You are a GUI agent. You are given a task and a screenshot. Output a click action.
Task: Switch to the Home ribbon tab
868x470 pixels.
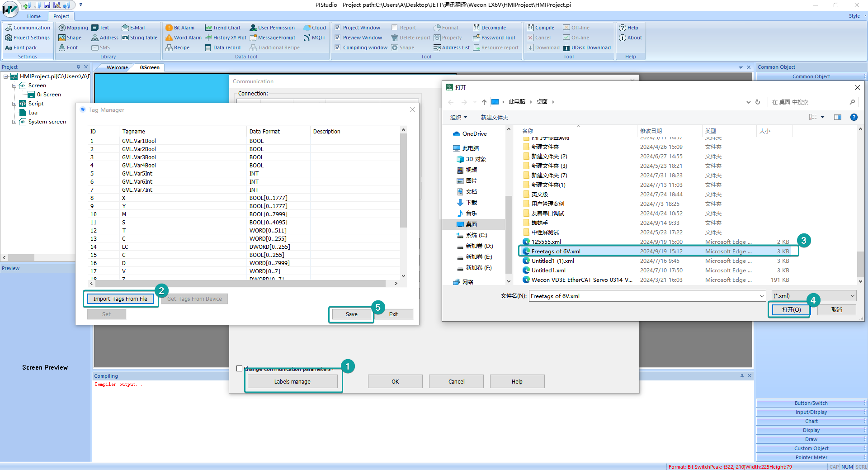point(34,16)
